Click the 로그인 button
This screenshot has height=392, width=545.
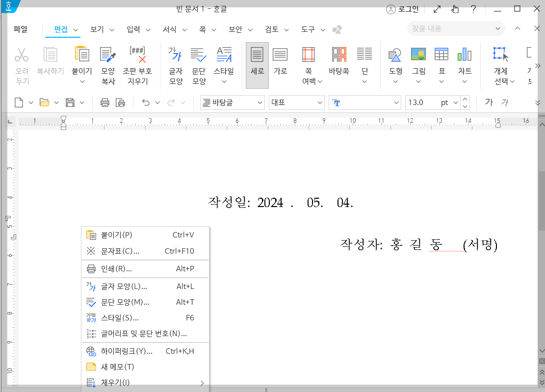coord(402,9)
